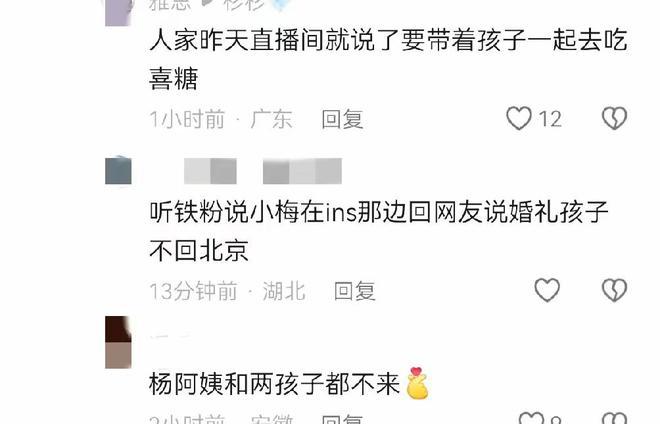The height and width of the screenshot is (424, 660).
Task: Select the comment text about 直播间 and 喜糖
Action: 388,59
